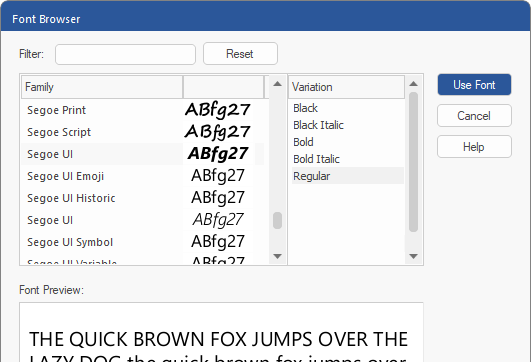Select Bold Italic variation
Image resolution: width=531 pixels, height=362 pixels.
(x=348, y=159)
